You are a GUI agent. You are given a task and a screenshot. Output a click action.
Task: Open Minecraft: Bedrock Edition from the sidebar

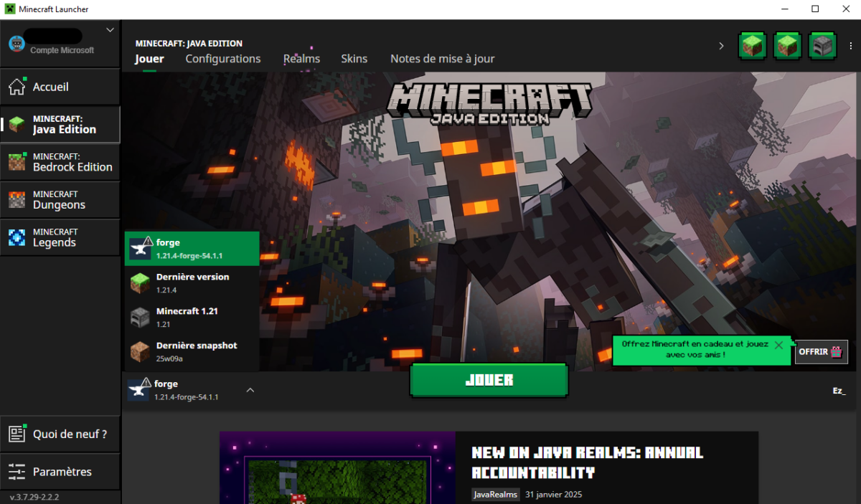tap(60, 162)
